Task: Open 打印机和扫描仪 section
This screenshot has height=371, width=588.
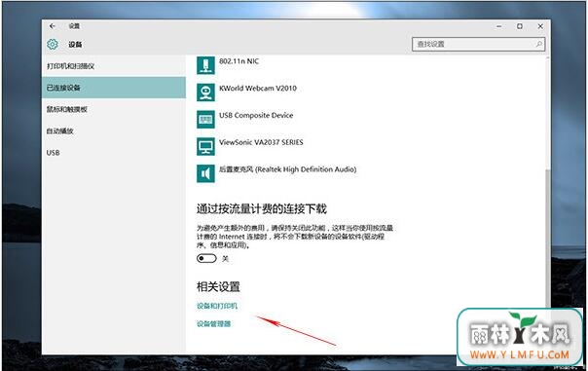Action: click(x=114, y=66)
